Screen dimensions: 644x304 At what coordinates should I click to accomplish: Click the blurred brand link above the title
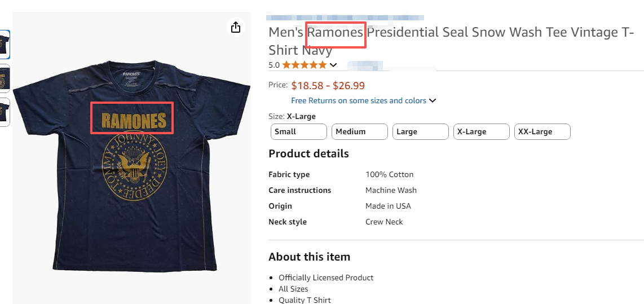click(x=345, y=17)
